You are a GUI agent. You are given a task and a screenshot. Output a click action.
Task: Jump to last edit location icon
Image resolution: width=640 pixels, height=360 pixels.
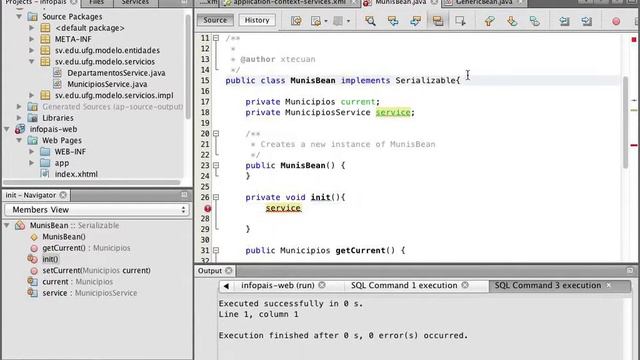pyautogui.click(x=296, y=20)
